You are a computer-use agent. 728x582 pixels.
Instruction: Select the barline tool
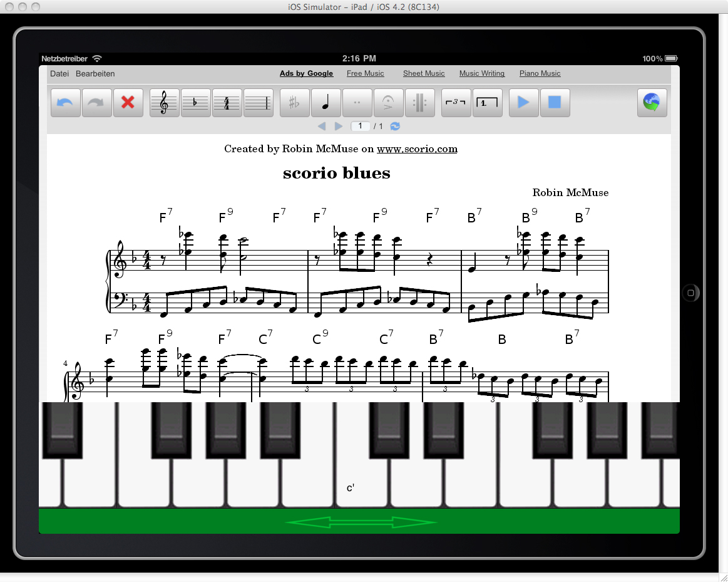pos(259,103)
